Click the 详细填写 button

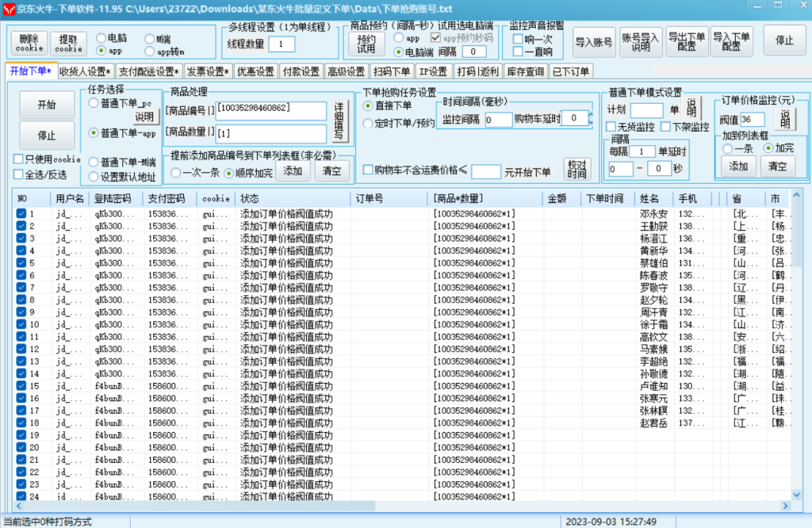[x=339, y=121]
